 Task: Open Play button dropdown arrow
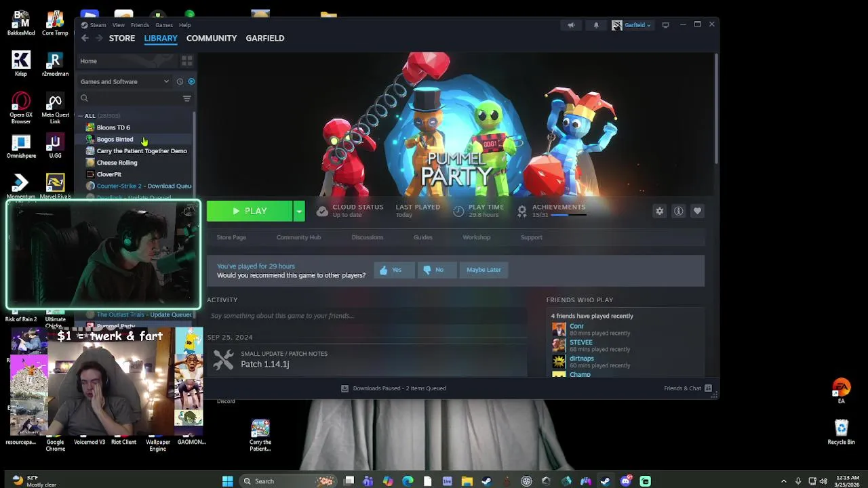(298, 211)
